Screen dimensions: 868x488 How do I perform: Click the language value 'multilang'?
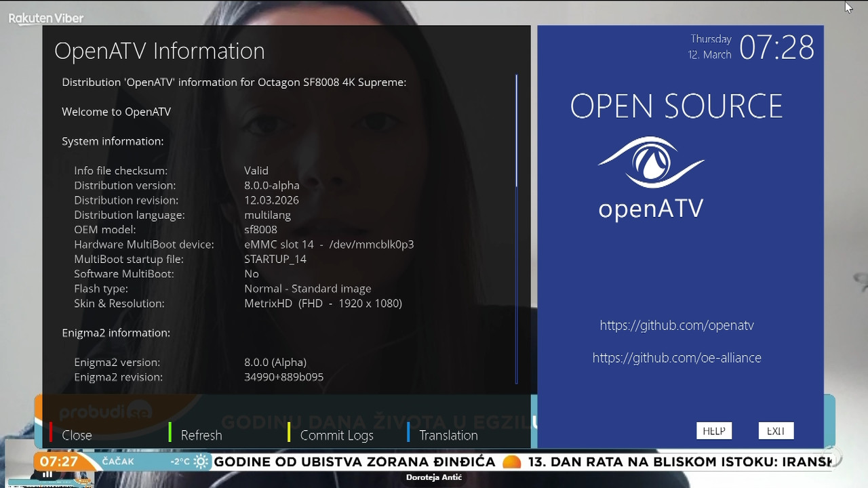click(267, 215)
